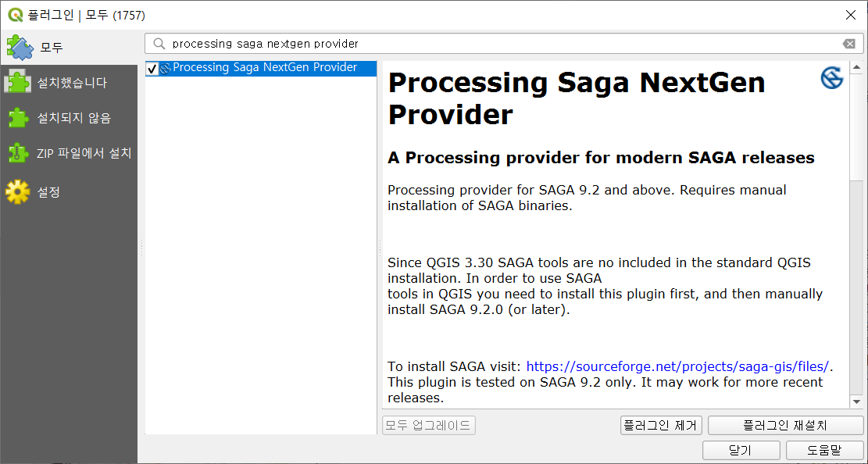The width and height of the screenshot is (868, 464).
Task: Click the green puzzle icon for 설치했습니다
Action: click(x=18, y=83)
